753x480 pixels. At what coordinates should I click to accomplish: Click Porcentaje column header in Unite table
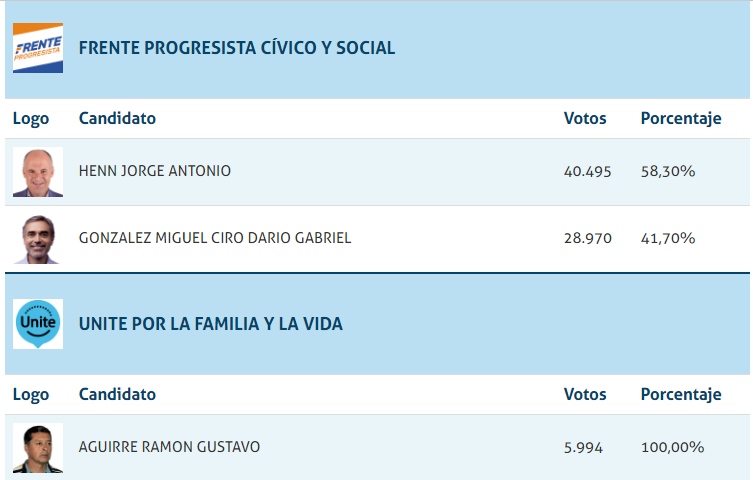(681, 394)
